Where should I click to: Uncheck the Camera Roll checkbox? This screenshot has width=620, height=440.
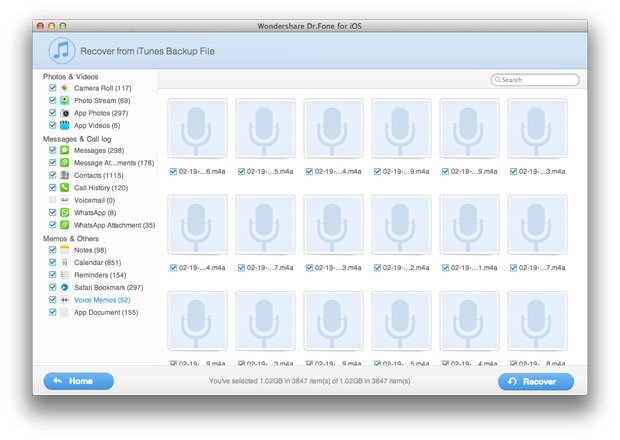(52, 88)
